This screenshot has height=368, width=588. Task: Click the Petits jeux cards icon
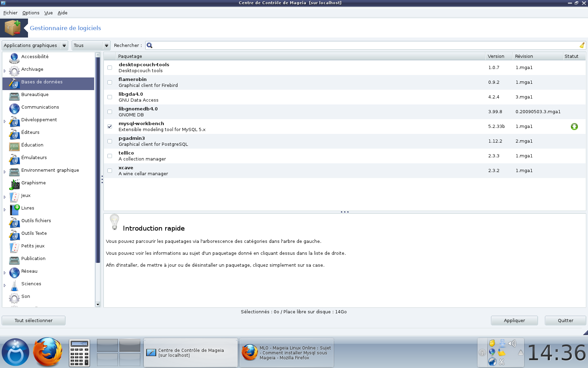point(14,247)
